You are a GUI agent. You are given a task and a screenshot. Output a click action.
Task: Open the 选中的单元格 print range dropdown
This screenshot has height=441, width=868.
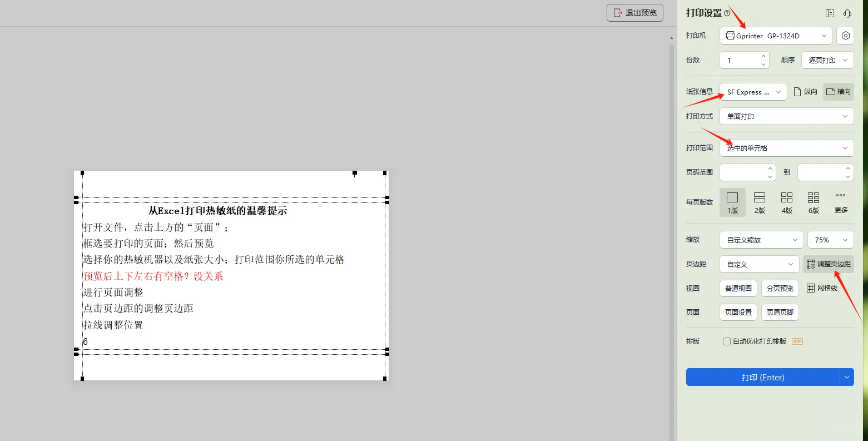pos(786,147)
